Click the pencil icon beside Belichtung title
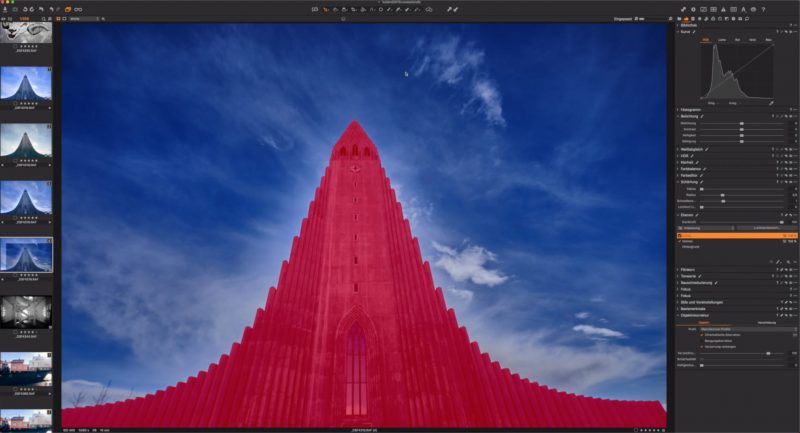800x433 pixels. tap(703, 116)
